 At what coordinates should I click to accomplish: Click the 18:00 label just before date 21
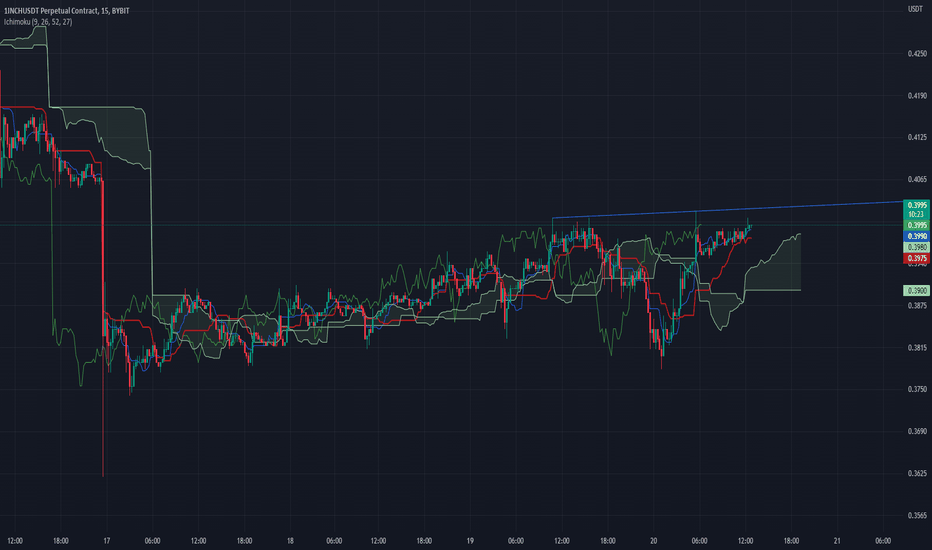point(791,541)
